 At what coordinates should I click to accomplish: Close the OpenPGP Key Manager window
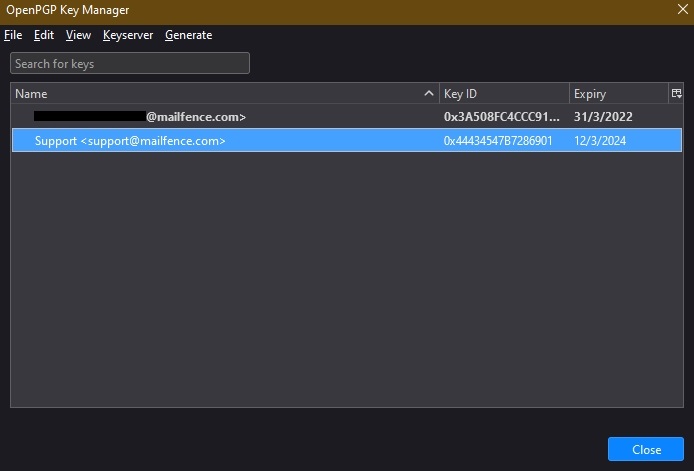click(682, 9)
